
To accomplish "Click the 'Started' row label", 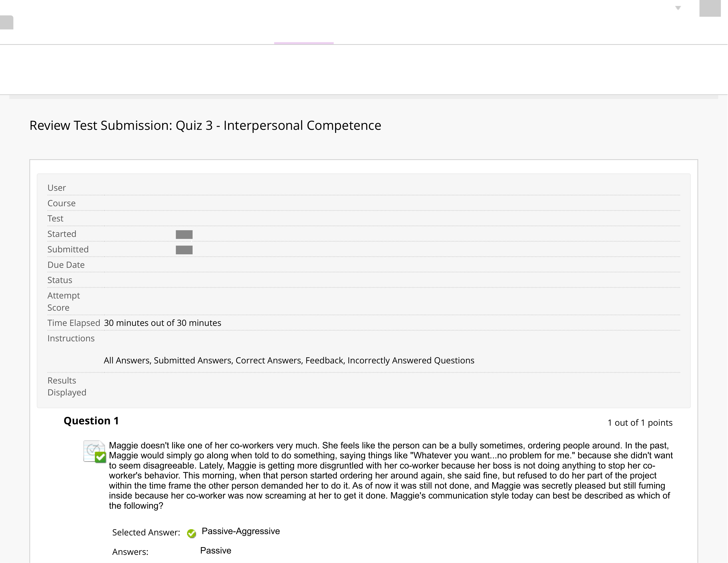I will tap(62, 234).
